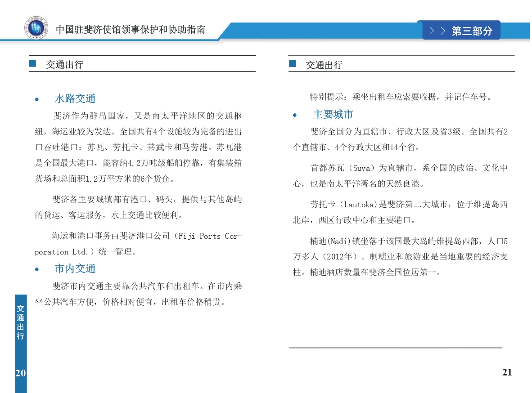Click the bullet dot before 水路交通

(x=37, y=99)
